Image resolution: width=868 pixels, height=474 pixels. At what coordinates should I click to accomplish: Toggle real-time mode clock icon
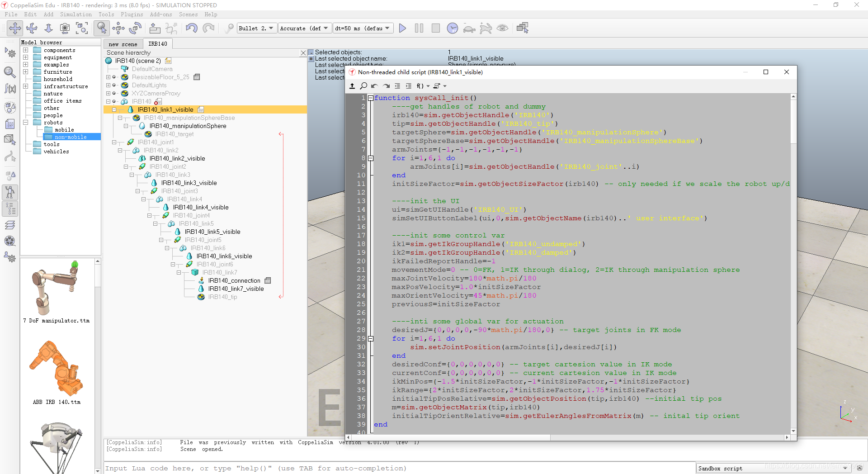click(x=453, y=28)
